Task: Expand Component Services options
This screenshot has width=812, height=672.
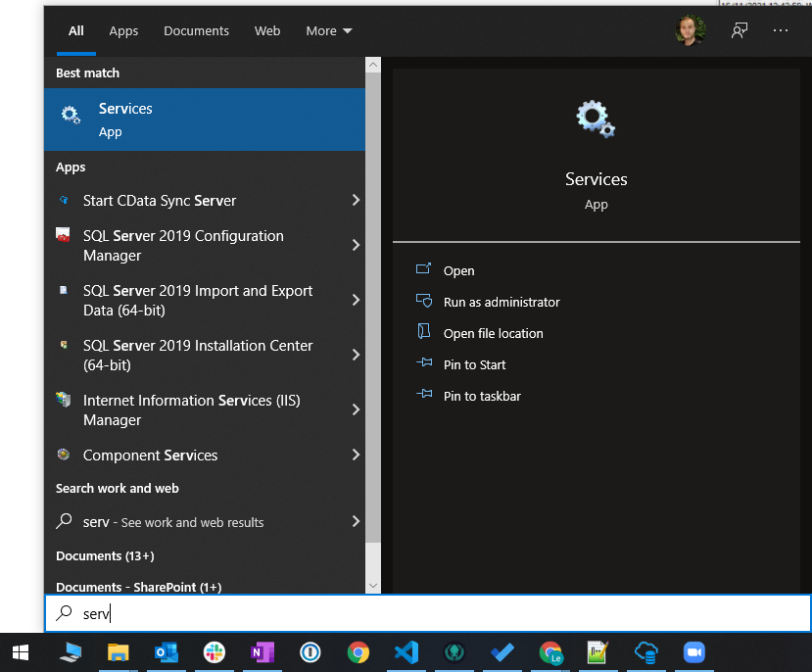Action: tap(356, 455)
